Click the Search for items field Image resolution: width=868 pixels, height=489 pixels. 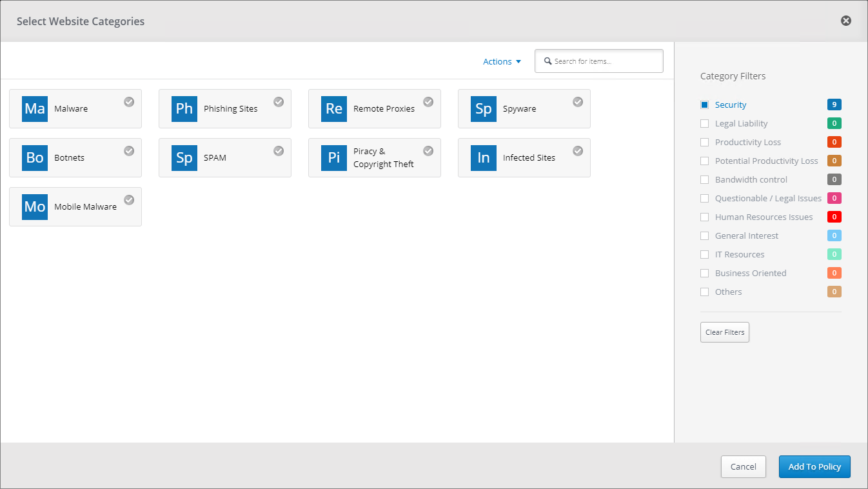(x=599, y=61)
